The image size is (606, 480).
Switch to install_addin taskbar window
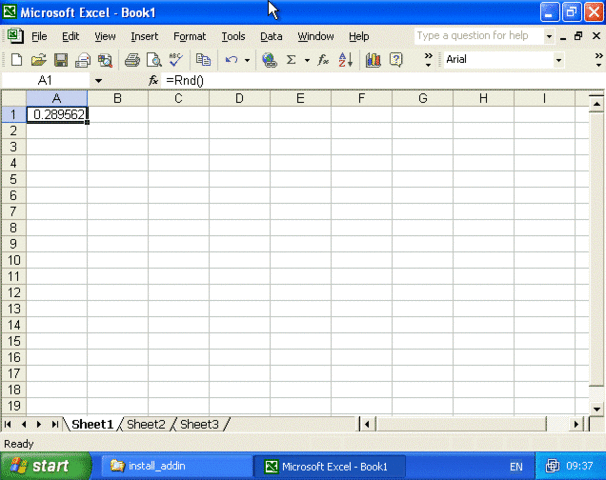[x=176, y=466]
